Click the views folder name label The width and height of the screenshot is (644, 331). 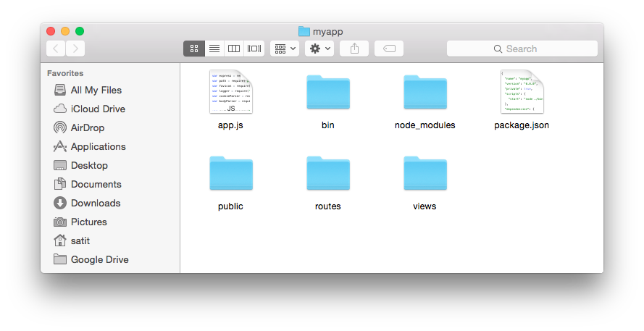coord(425,206)
